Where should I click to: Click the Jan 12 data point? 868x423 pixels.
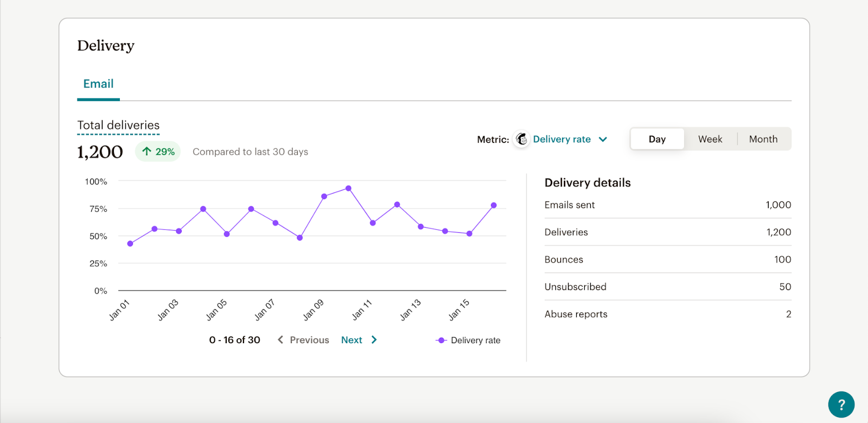(x=397, y=205)
